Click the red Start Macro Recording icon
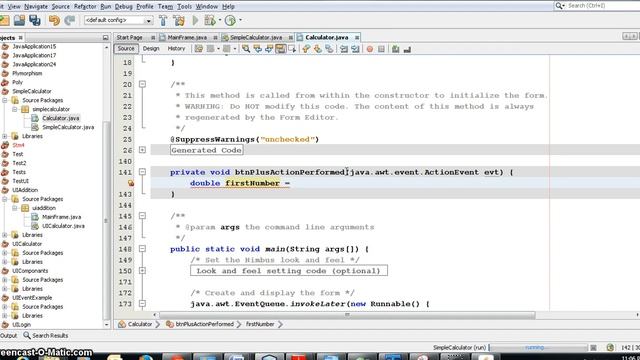This screenshot has width=640, height=360. pos(370,49)
